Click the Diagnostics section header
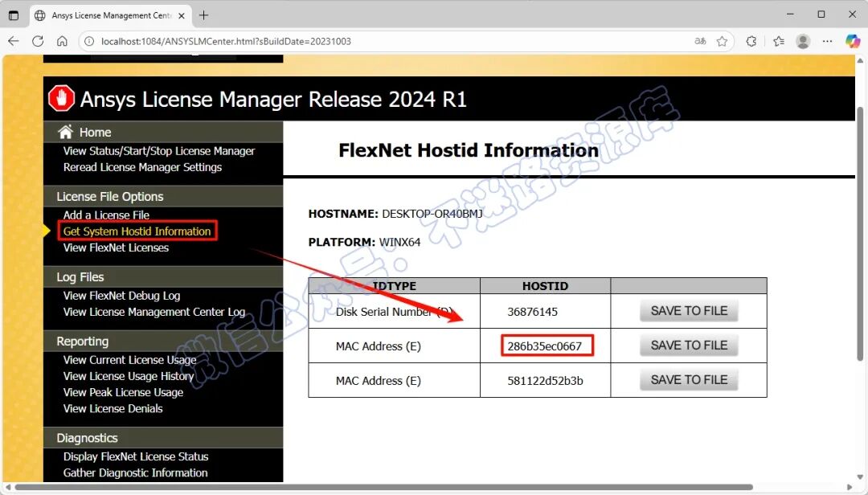 pos(87,438)
